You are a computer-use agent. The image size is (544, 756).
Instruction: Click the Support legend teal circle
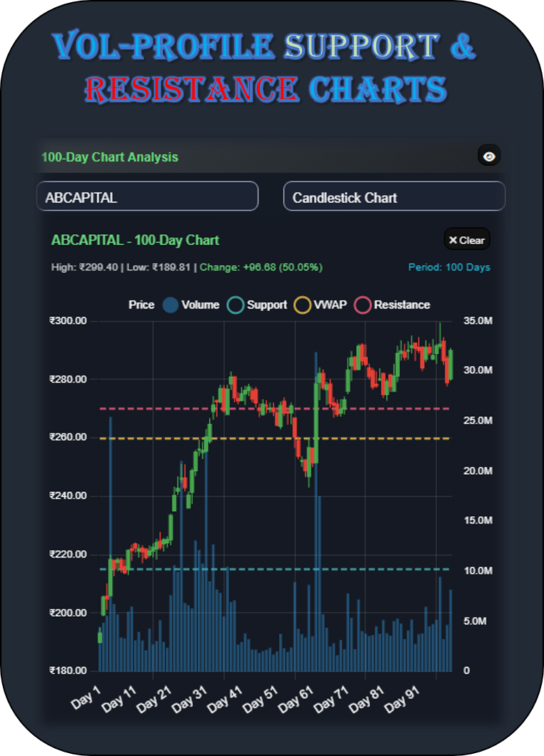[x=236, y=305]
